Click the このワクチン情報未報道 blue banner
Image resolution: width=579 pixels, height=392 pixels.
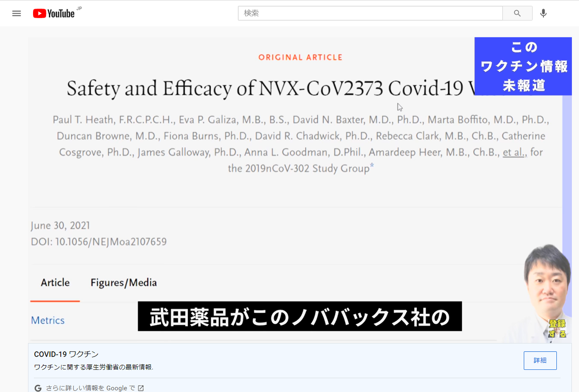pyautogui.click(x=523, y=66)
